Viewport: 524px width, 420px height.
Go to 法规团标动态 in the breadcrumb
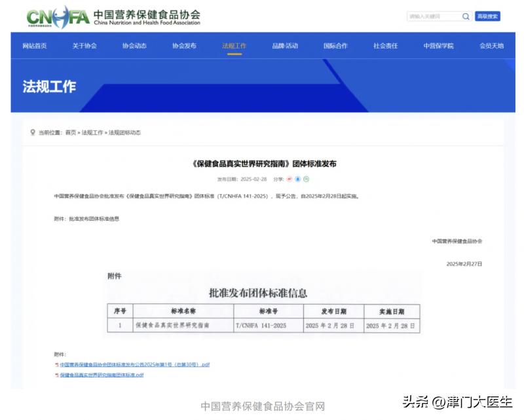pyautogui.click(x=124, y=133)
